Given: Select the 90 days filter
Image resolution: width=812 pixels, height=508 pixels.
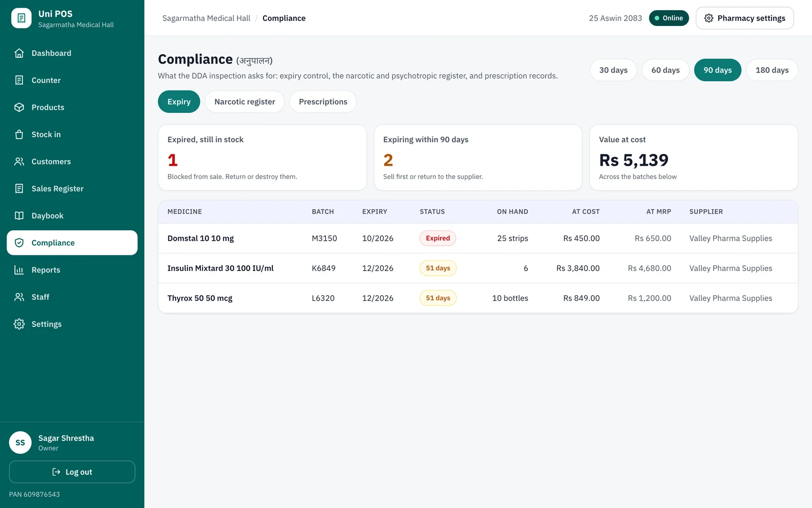Looking at the screenshot, I should click(x=718, y=70).
